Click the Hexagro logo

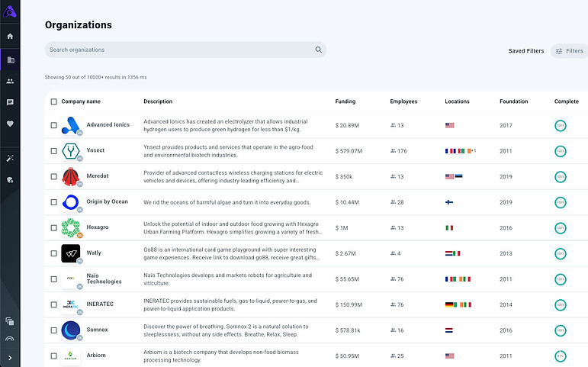pyautogui.click(x=71, y=228)
